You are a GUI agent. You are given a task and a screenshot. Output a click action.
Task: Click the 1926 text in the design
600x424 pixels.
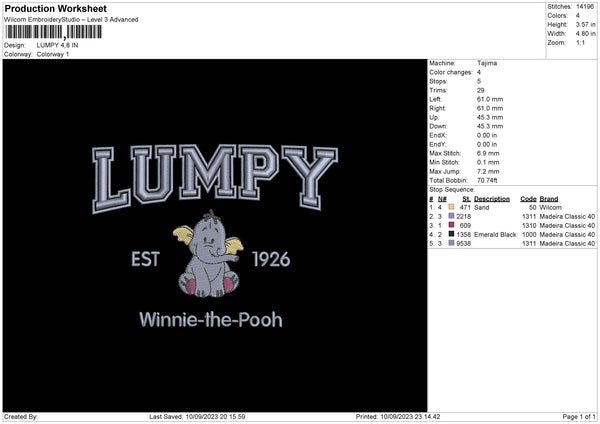pyautogui.click(x=270, y=260)
